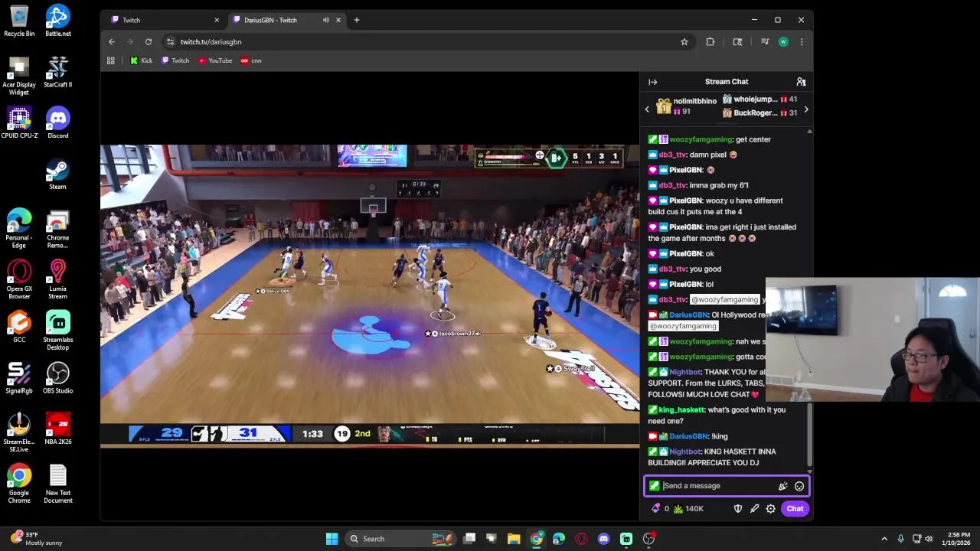Show hidden system tray icons chevron
Viewport: 980px width, 551px height.
[x=884, y=539]
